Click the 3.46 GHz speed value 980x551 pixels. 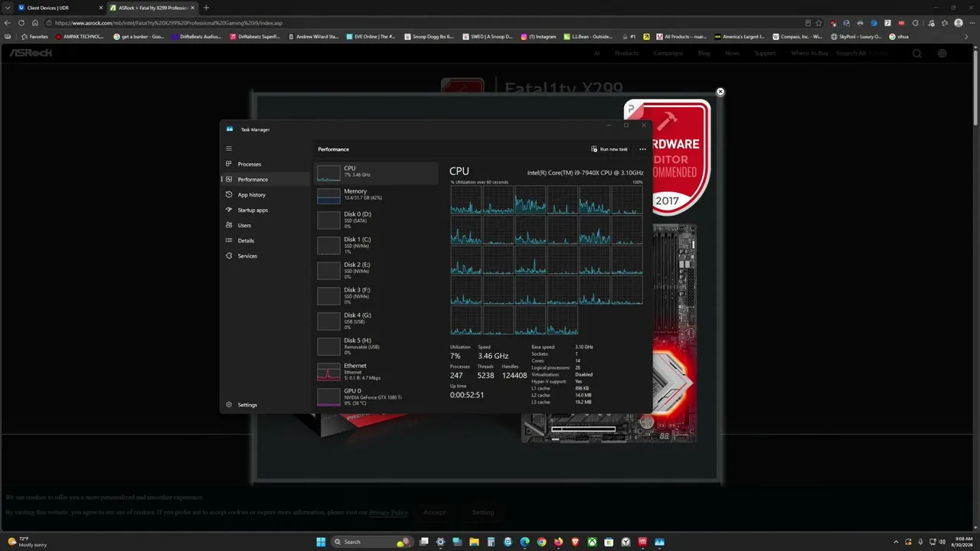pyautogui.click(x=493, y=356)
